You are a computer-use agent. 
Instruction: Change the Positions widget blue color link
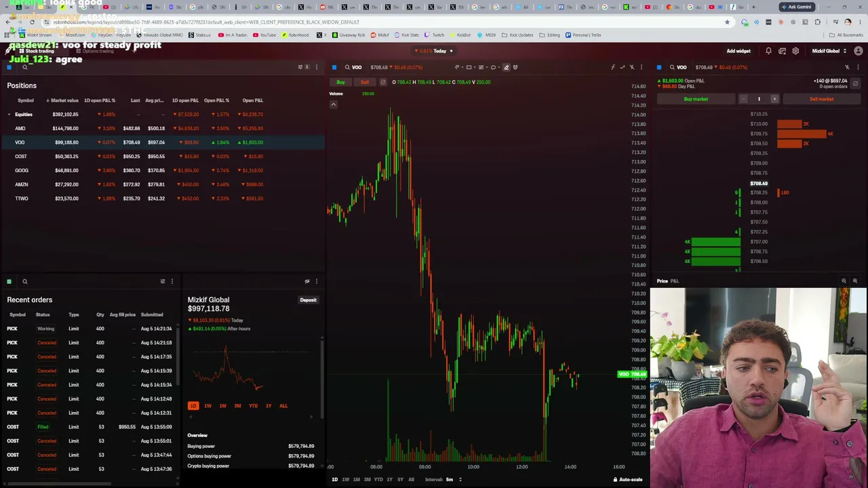tap(9, 67)
